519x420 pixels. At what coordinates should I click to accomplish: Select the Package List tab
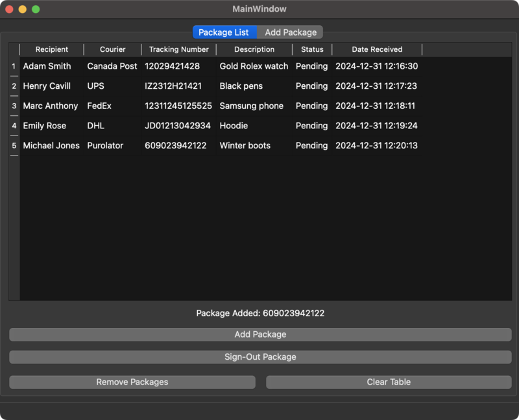(224, 32)
